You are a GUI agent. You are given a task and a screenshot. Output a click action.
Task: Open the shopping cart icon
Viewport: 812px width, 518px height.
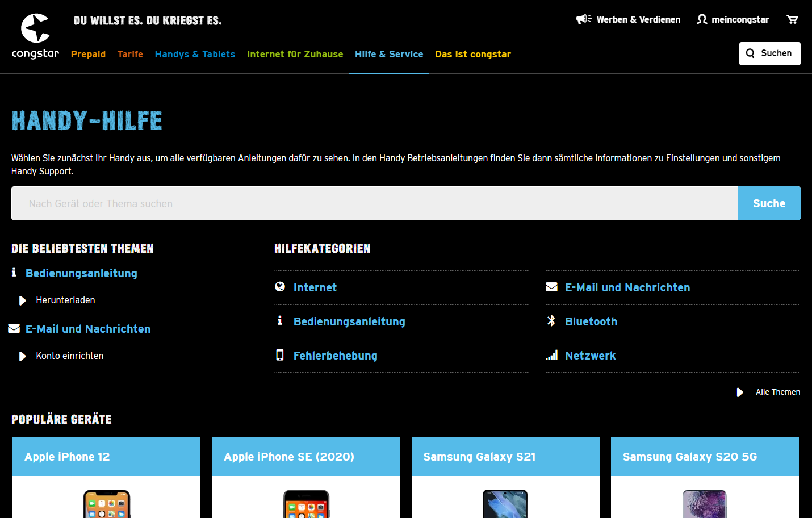tap(792, 19)
